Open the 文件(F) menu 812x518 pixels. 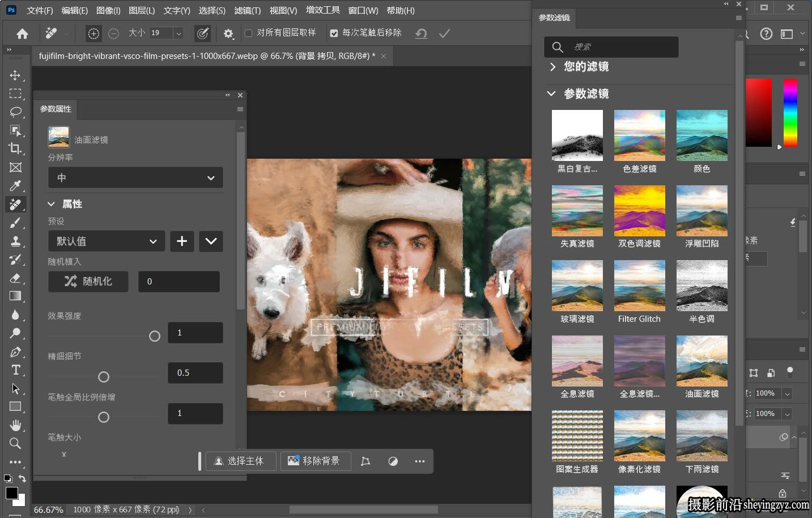40,11
